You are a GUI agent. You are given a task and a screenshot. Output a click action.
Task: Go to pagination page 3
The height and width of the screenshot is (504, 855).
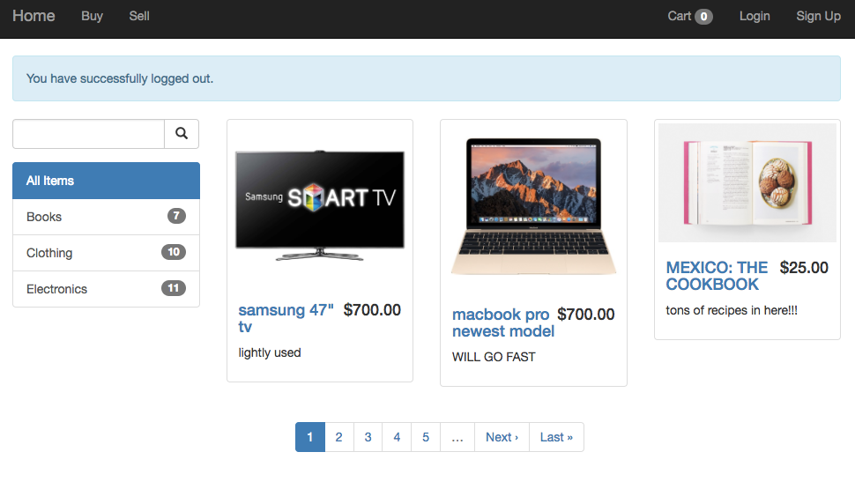coord(368,437)
